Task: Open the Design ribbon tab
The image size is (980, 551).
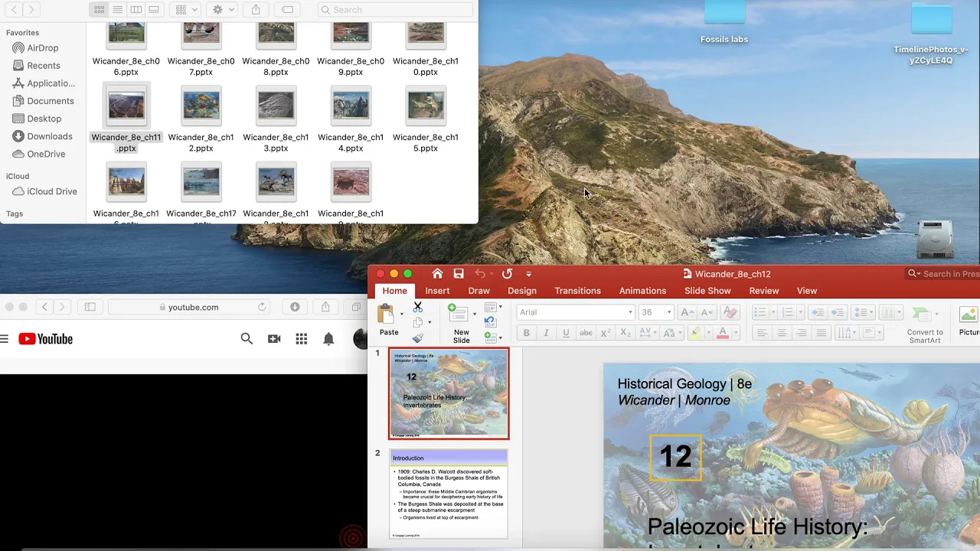Action: coord(522,291)
